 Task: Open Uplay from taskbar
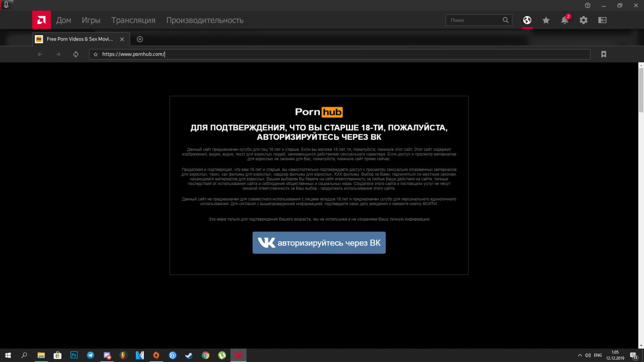[173, 355]
